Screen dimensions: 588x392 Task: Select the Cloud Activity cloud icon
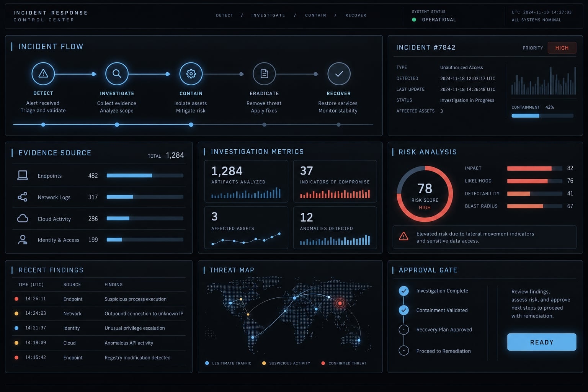click(x=23, y=219)
